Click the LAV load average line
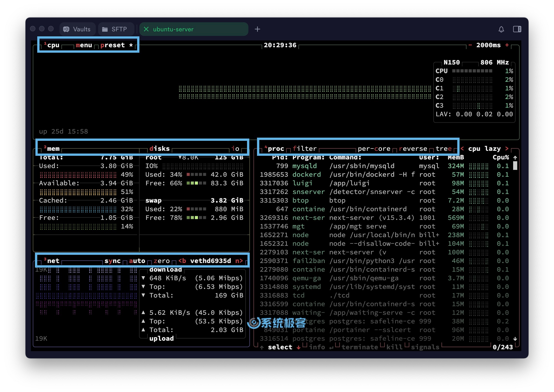The image size is (554, 392). pyautogui.click(x=474, y=114)
